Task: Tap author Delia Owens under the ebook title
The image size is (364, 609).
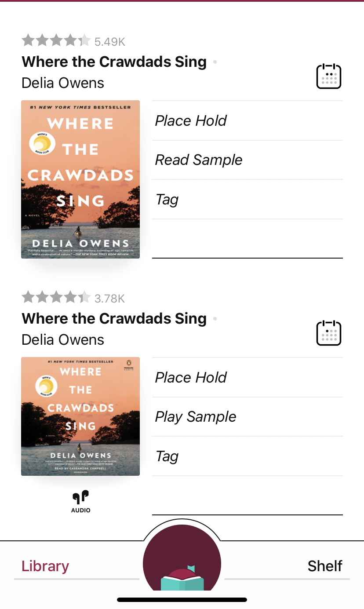Action: 63,83
